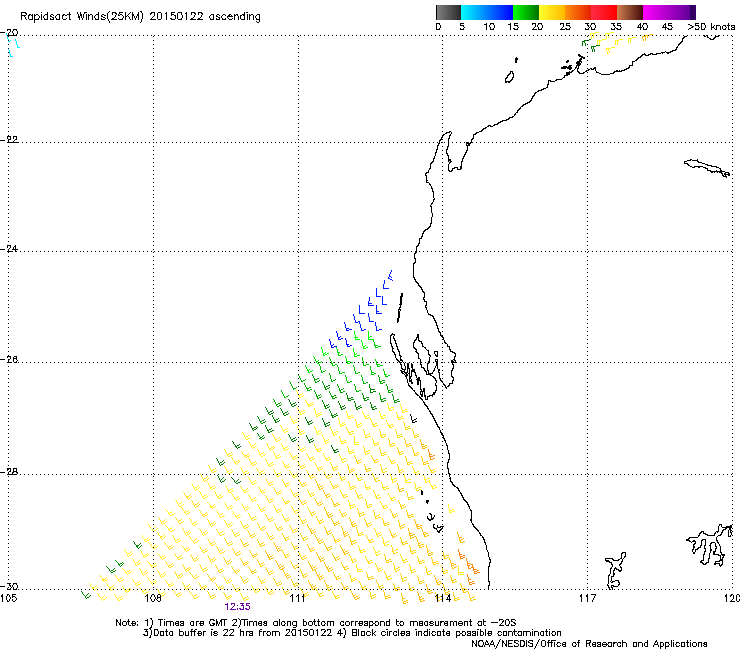740x650 pixels.
Task: Click the brown 35-40 knots legend segment
Action: pos(630,12)
